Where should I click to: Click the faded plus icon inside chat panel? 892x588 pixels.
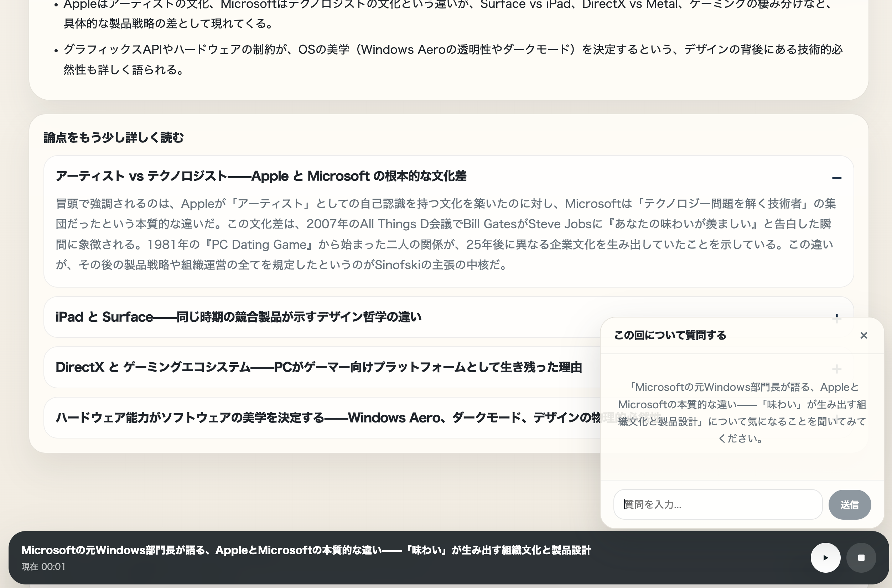pos(836,369)
